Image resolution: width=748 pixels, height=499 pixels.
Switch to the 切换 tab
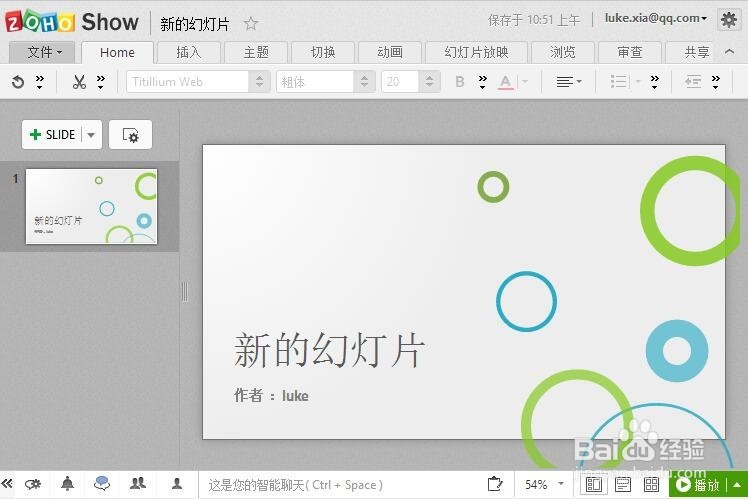point(323,52)
